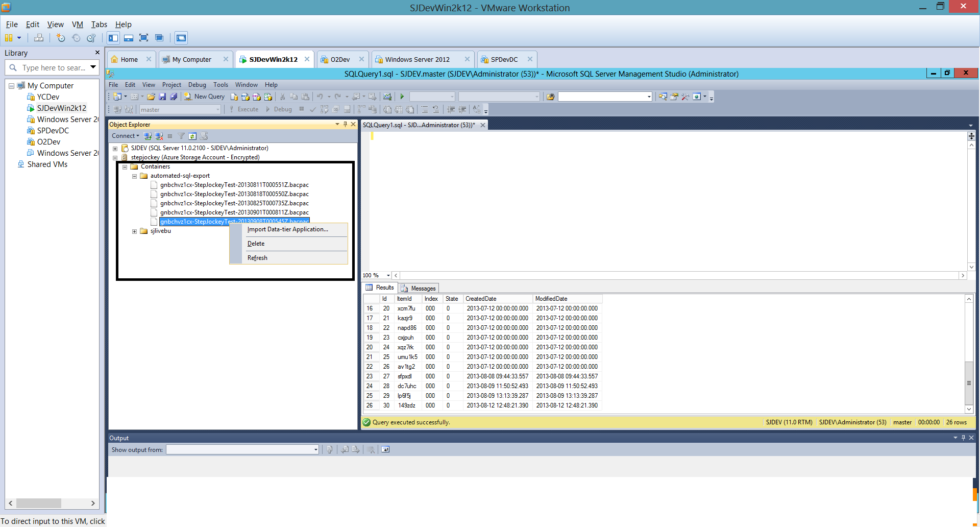Collapse the Containers folder

click(x=125, y=167)
